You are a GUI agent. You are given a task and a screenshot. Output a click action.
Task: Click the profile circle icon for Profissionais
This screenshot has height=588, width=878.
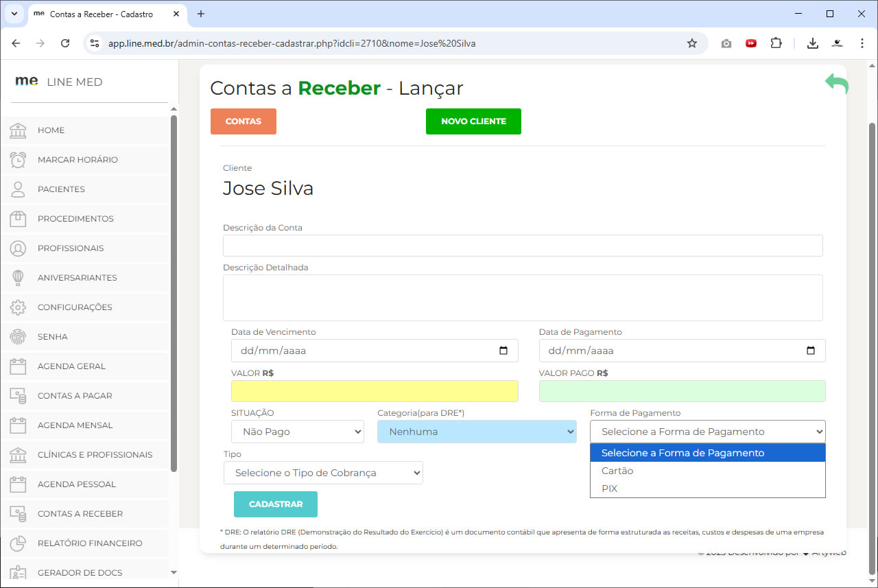tap(18, 248)
